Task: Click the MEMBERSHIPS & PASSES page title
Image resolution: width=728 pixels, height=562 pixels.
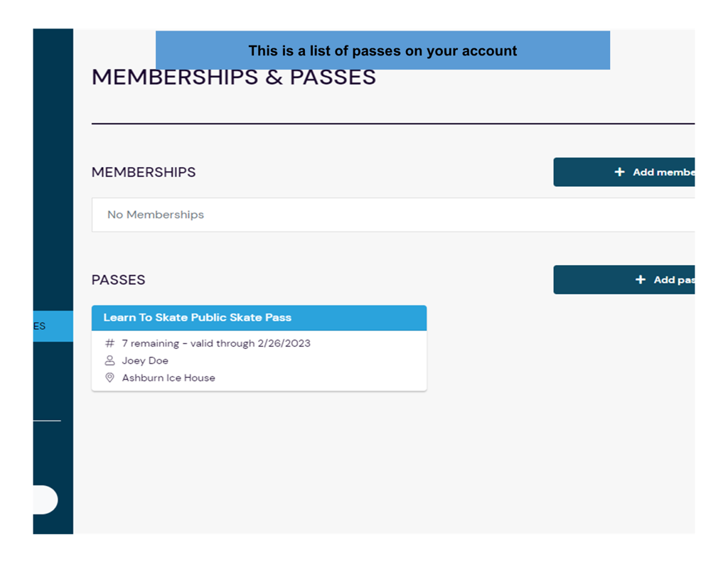Action: point(233,77)
